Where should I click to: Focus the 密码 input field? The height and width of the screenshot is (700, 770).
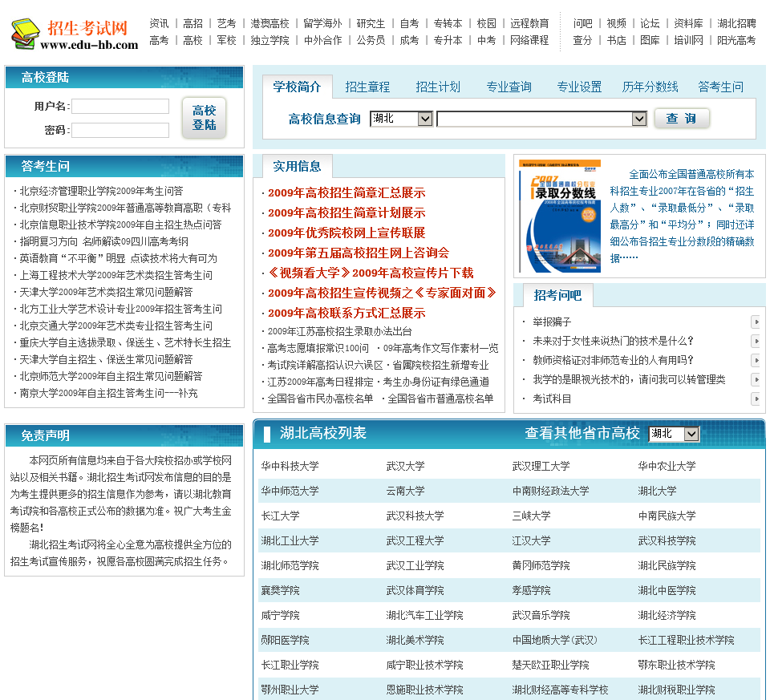tap(120, 130)
